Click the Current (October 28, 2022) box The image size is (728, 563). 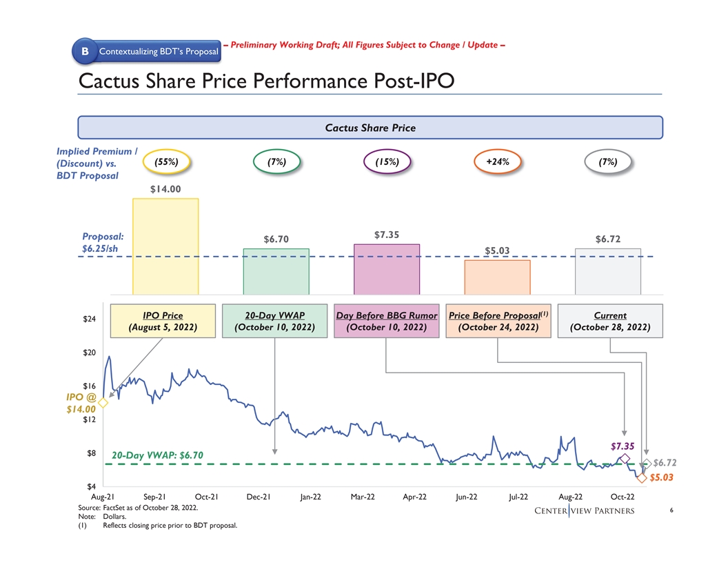point(609,321)
